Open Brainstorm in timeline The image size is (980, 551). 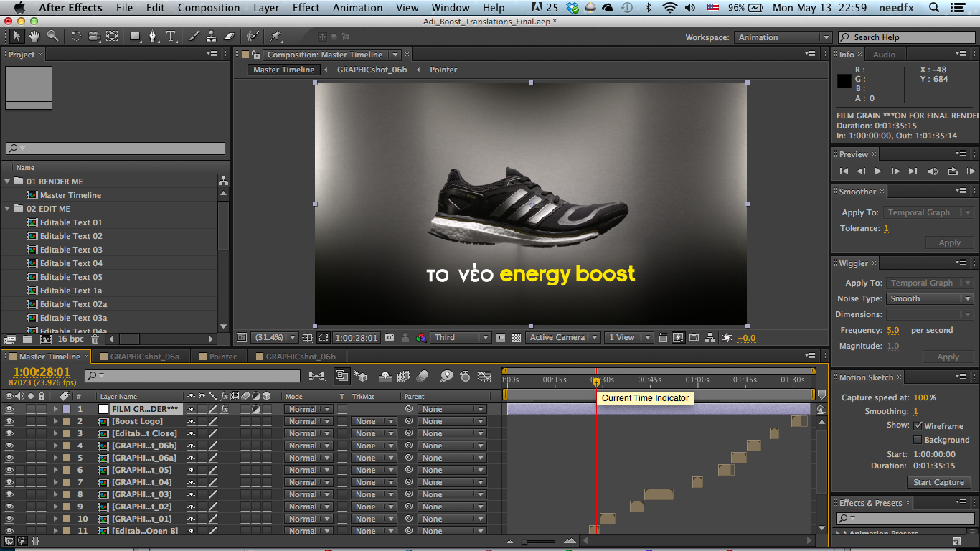coord(446,376)
